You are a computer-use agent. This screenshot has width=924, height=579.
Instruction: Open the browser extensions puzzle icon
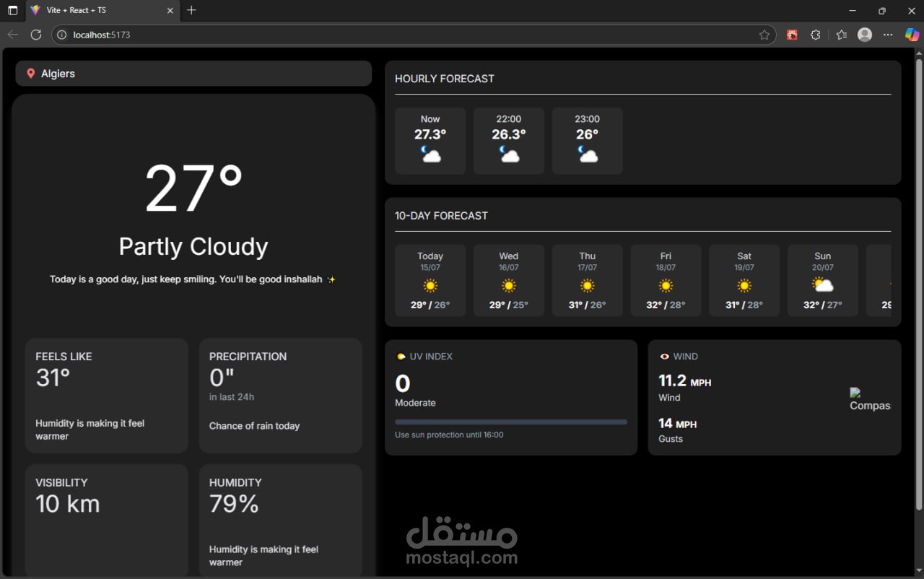click(x=816, y=35)
